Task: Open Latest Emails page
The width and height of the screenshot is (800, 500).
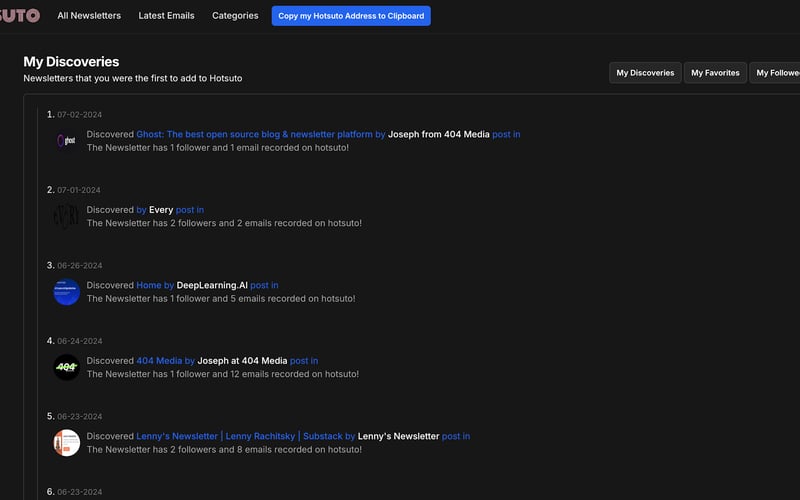Action: [166, 16]
